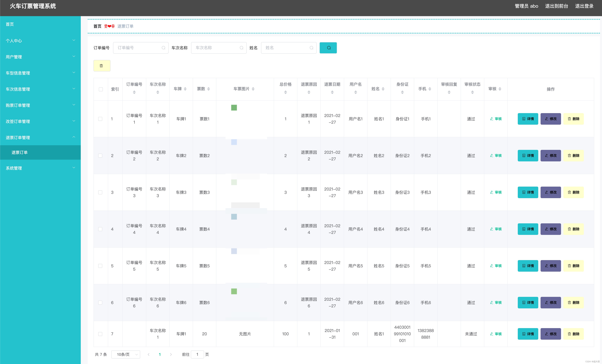
Task: Sort by the 退票日期 column arrows
Action: 332,92
